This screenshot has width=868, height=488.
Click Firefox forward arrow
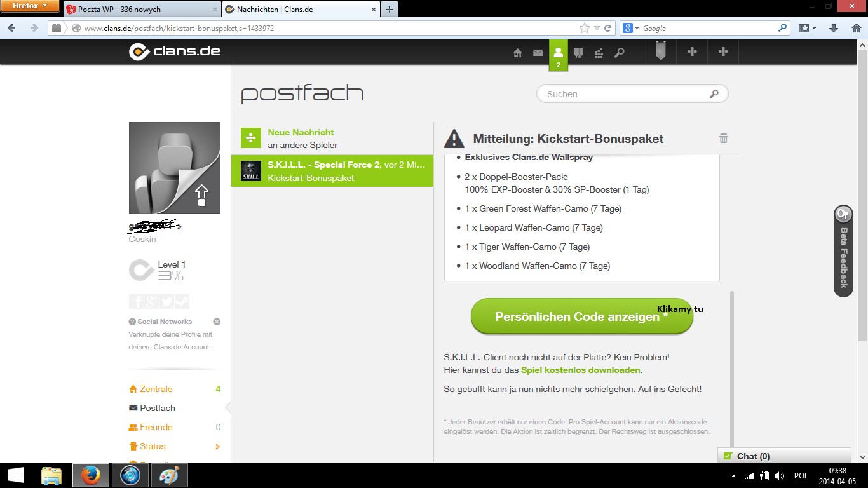pyautogui.click(x=34, y=28)
